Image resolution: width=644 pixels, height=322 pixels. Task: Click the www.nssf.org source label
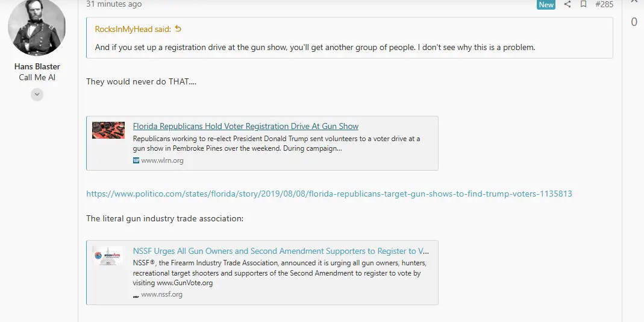click(161, 295)
